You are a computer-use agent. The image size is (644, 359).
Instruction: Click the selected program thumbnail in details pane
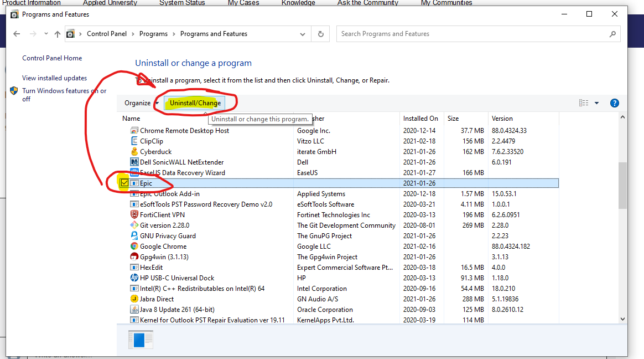(141, 340)
